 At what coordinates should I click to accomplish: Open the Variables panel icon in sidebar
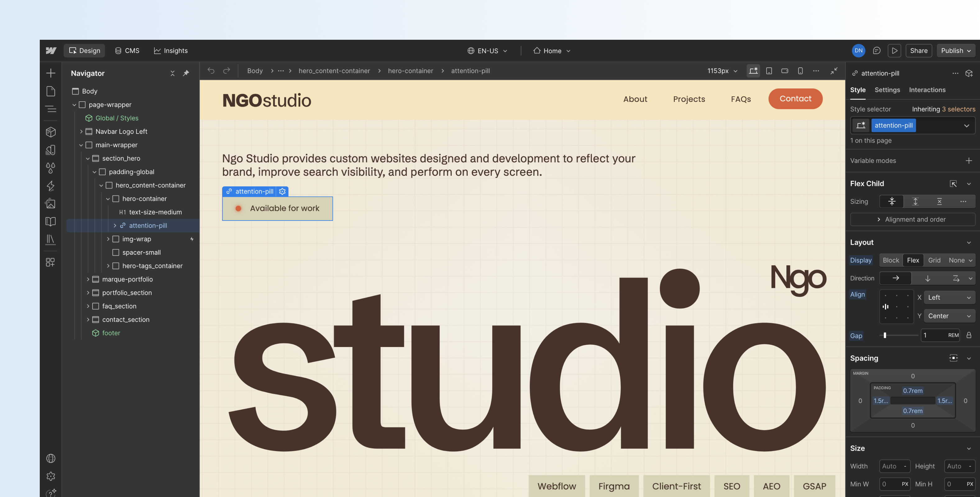point(51,150)
